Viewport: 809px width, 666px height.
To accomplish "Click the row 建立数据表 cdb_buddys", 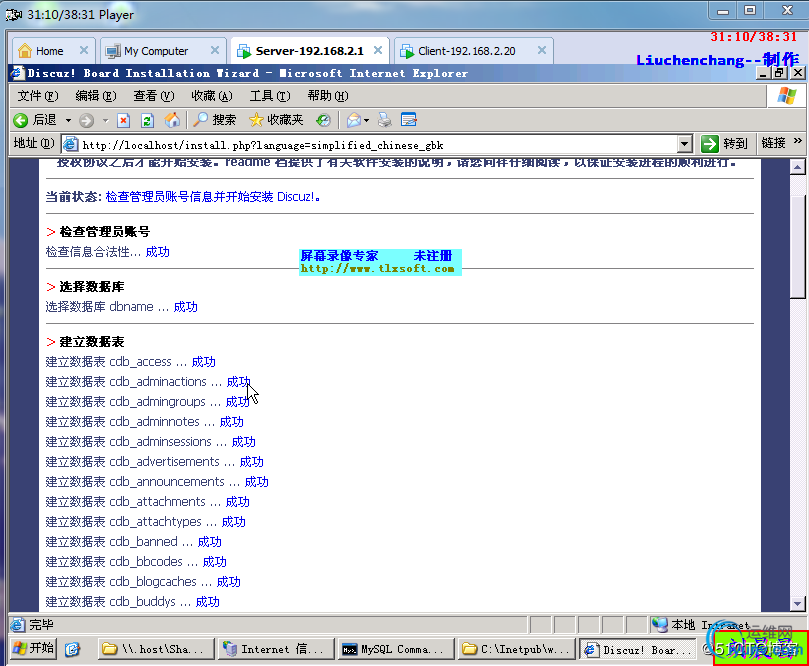I will [133, 602].
